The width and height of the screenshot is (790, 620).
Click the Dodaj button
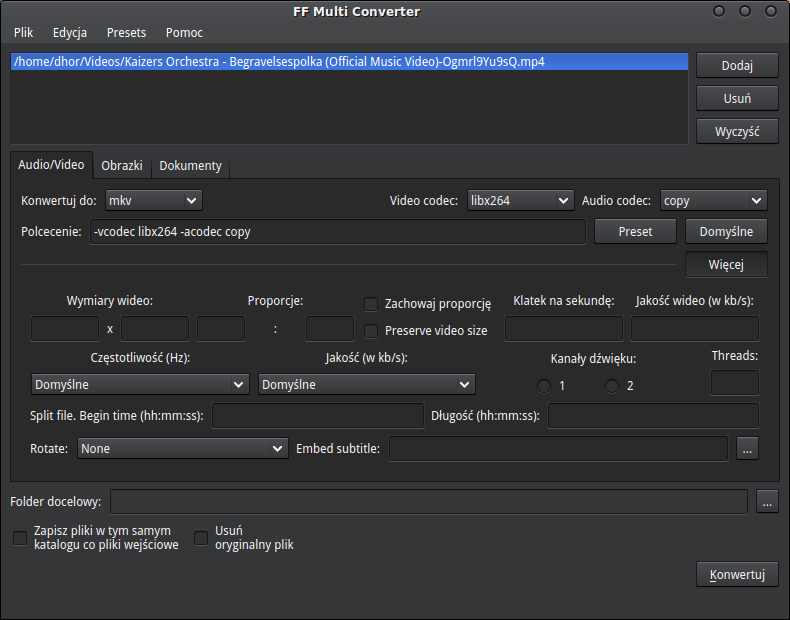[x=737, y=65]
